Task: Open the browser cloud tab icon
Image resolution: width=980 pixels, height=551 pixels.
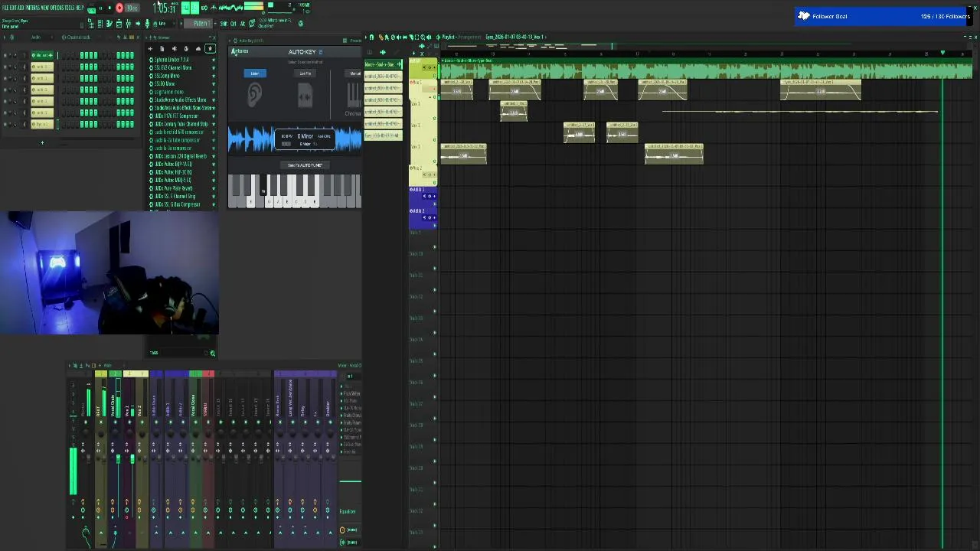Action: [x=198, y=49]
